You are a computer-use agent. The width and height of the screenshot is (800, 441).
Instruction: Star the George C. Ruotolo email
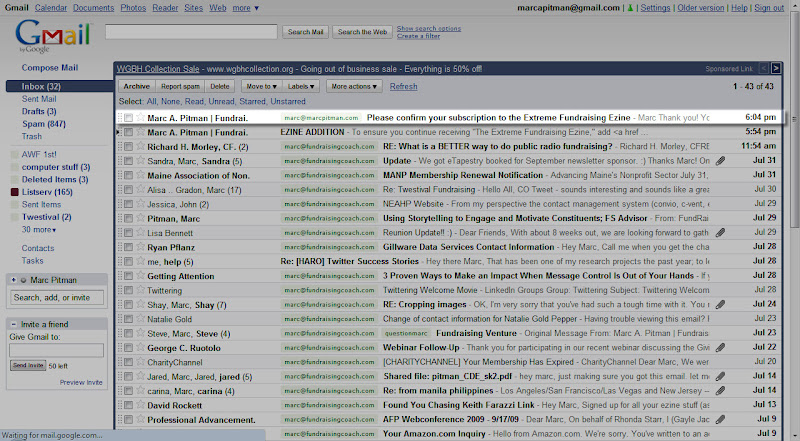pos(140,348)
